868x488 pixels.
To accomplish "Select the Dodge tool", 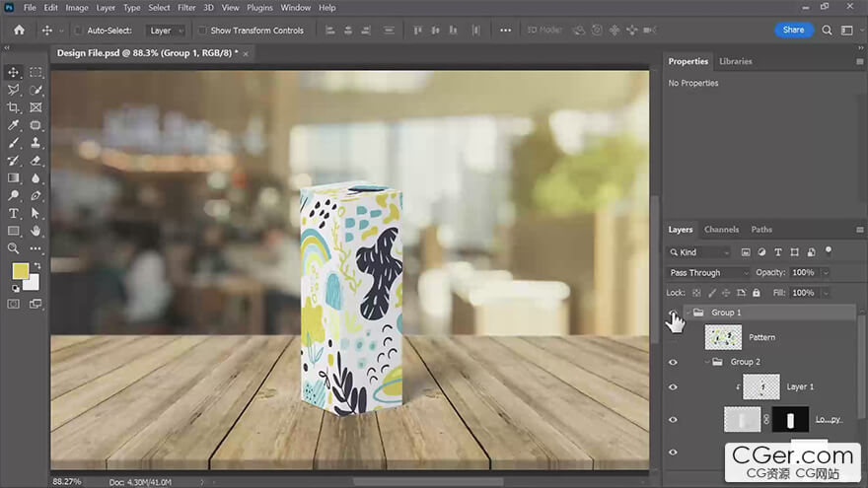I will 13,195.
